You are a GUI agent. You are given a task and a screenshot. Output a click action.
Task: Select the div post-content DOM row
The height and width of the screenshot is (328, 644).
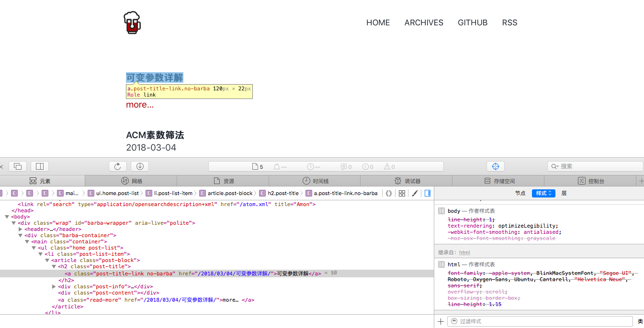pyautogui.click(x=217, y=293)
